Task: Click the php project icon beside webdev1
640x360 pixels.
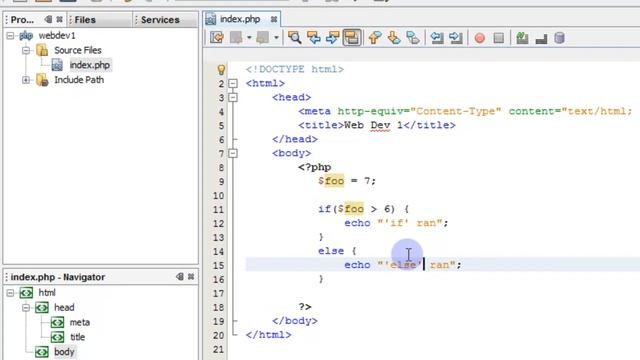Action: pyautogui.click(x=26, y=36)
